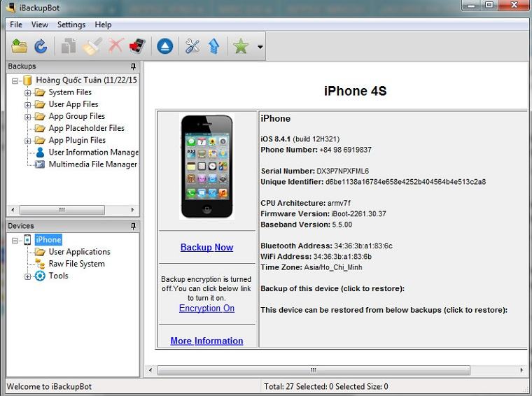The image size is (532, 396).
Task: Click the More Information link
Action: click(206, 341)
